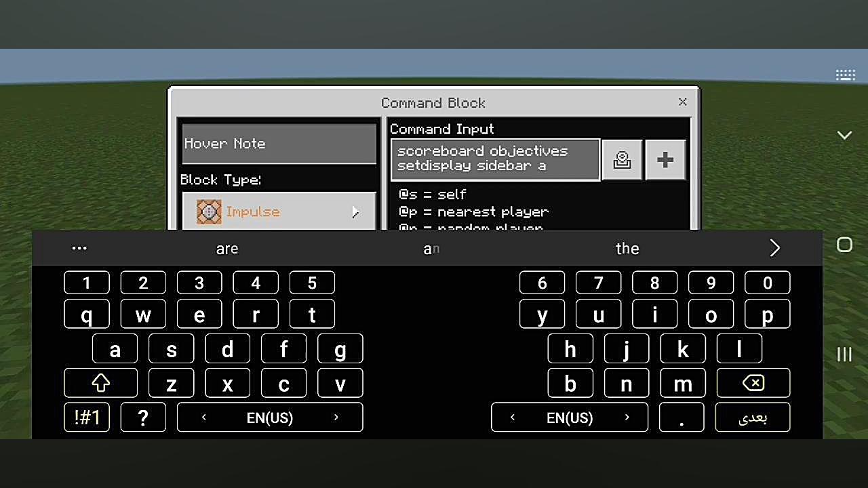Choose the suggestion word 'an'
This screenshot has height=488, width=868.
(x=431, y=249)
